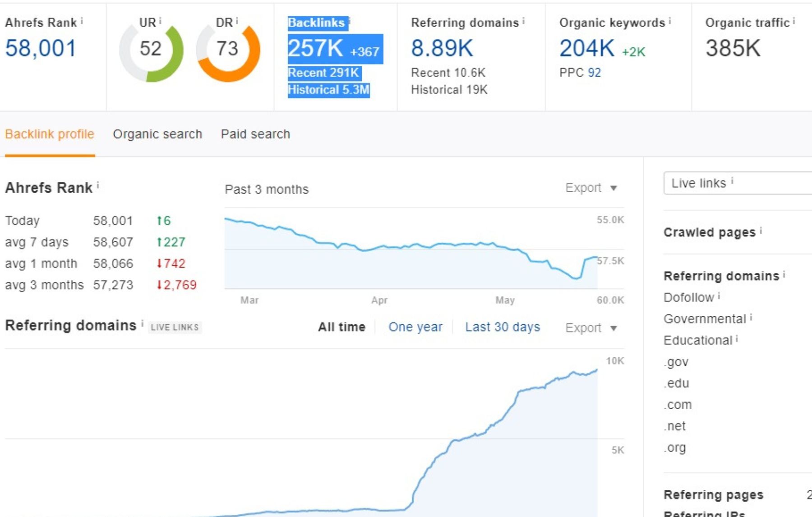Viewport: 812px width, 517px height.
Task: Click LIVE LINKS badge
Action: [x=175, y=328]
